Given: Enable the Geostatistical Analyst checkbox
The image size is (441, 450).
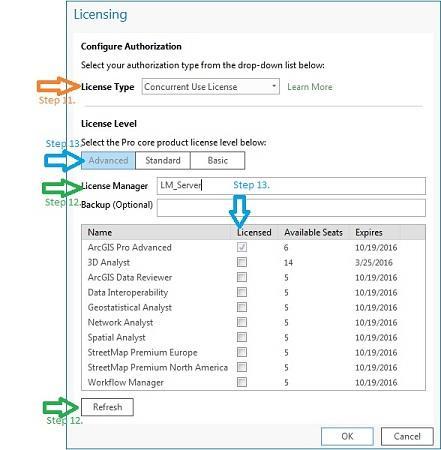Looking at the screenshot, I should (x=242, y=307).
